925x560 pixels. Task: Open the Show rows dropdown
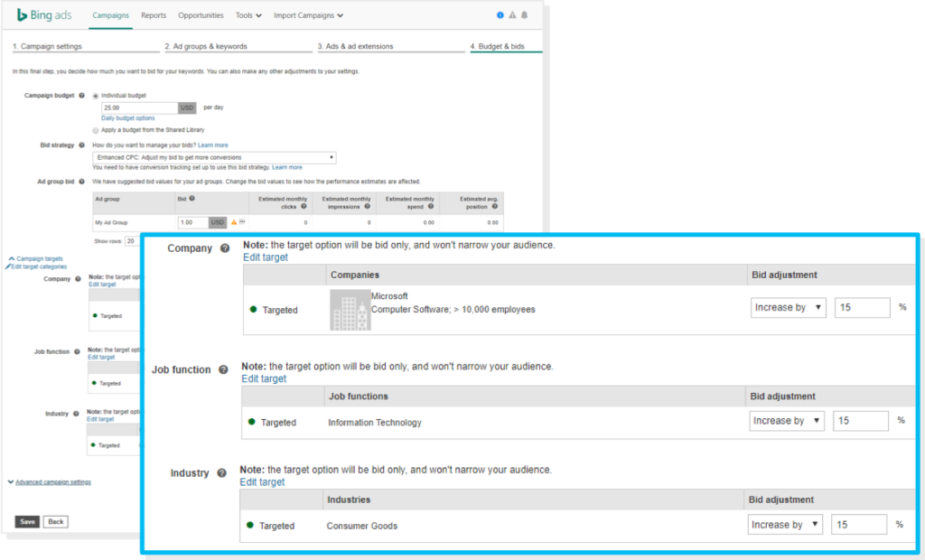[x=132, y=241]
